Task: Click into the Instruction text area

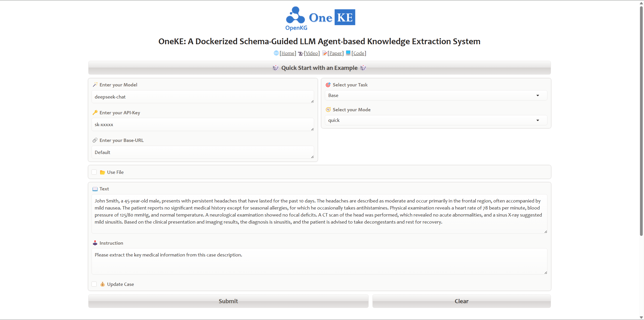Action: point(319,261)
